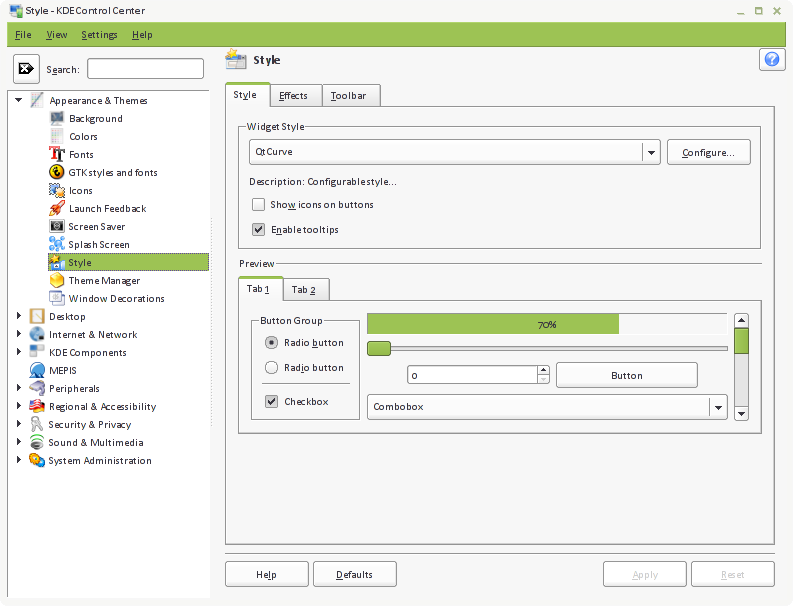Image resolution: width=793 pixels, height=606 pixels.
Task: Click the Sound & Multimedia icon
Action: 37,442
